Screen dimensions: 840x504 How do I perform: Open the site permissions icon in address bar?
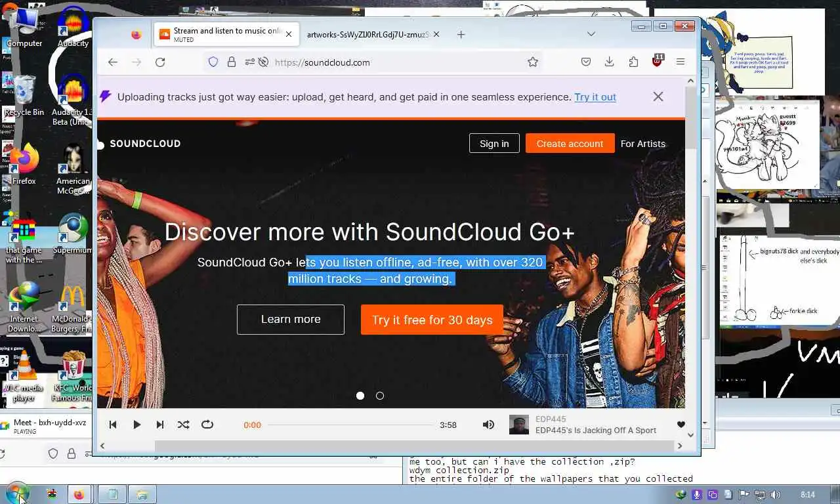[x=249, y=62]
